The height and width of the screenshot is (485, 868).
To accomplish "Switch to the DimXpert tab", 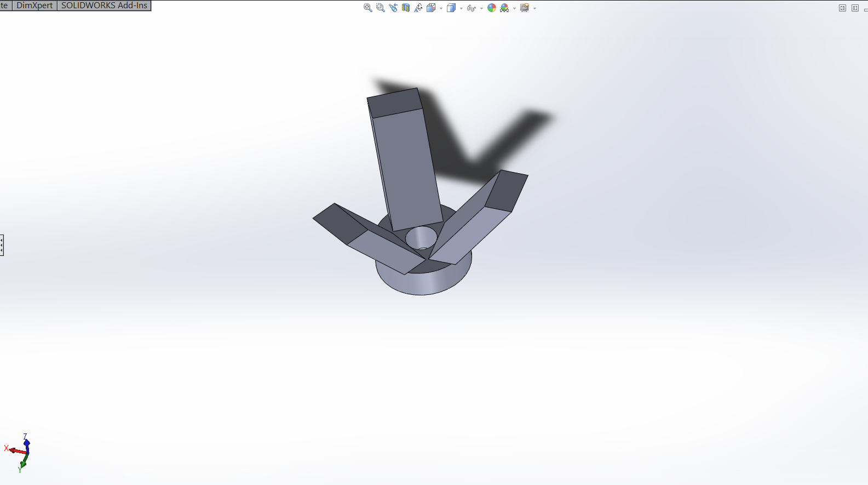I will tap(35, 5).
